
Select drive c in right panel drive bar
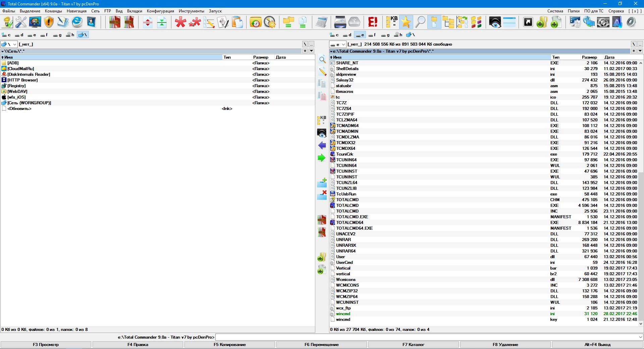[x=334, y=35]
